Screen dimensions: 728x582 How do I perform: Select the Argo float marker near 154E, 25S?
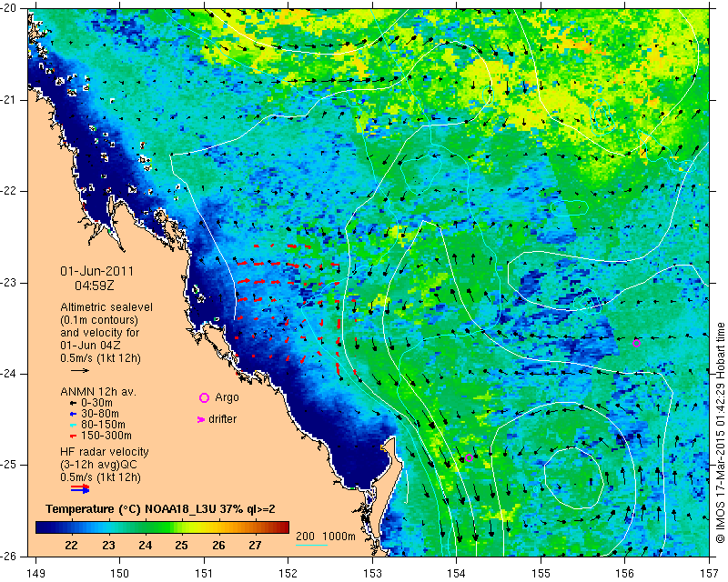(469, 458)
